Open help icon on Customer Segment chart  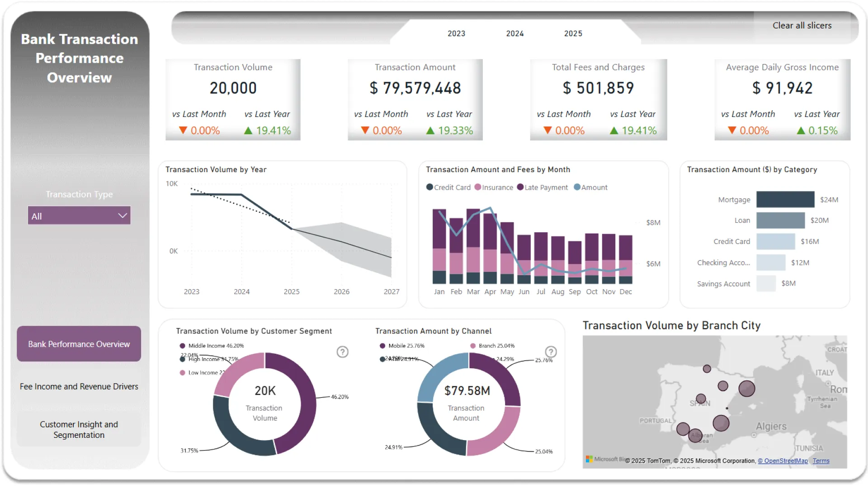point(343,352)
